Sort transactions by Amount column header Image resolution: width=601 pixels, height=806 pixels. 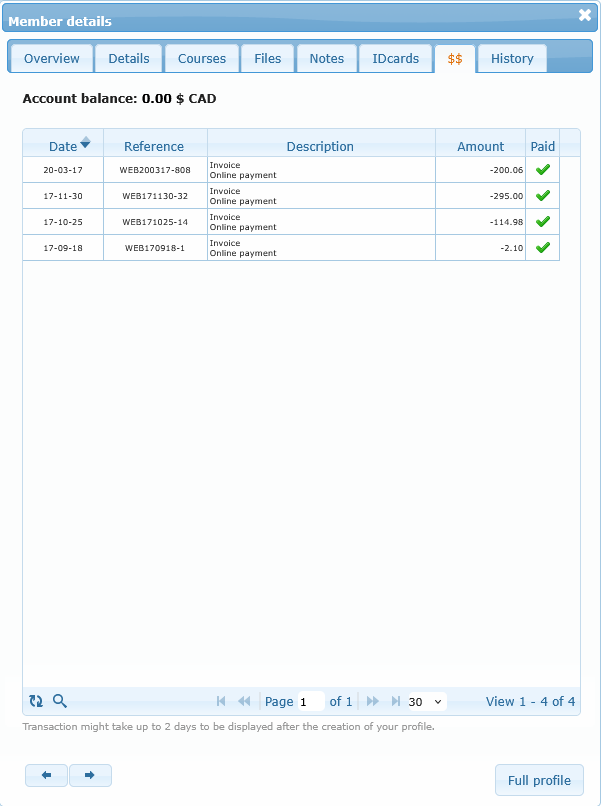coord(480,146)
